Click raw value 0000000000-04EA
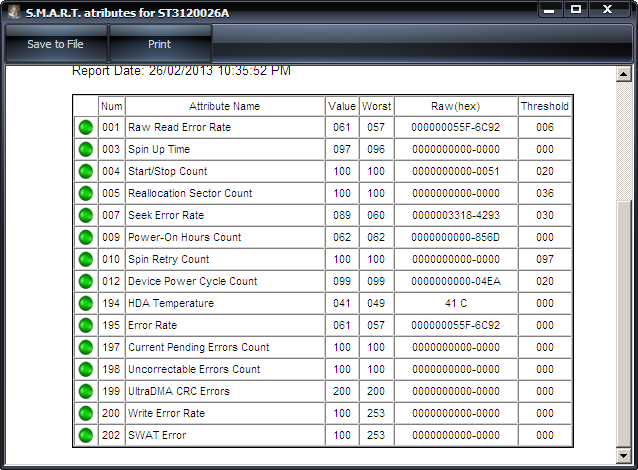 click(456, 281)
